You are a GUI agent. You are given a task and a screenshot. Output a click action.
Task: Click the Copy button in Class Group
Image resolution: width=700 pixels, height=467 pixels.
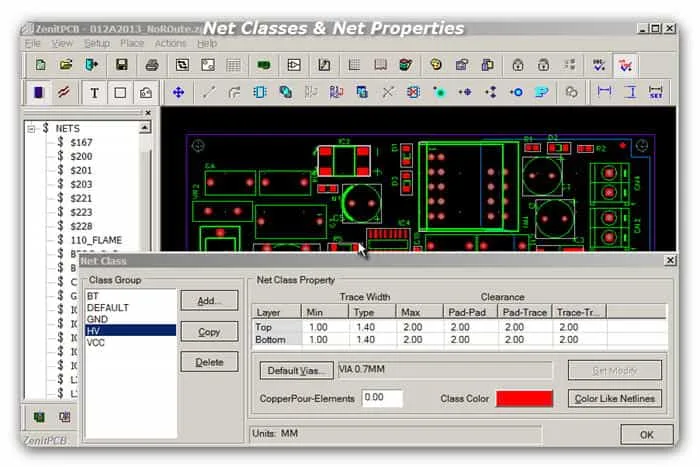point(209,332)
